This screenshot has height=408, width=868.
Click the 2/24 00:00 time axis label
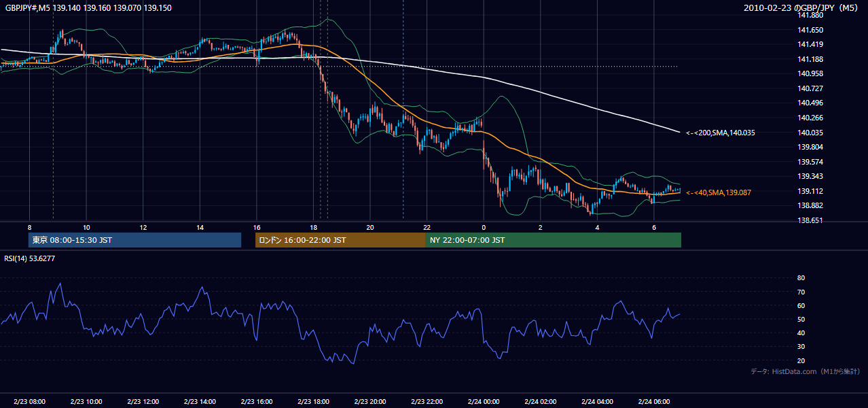point(483,402)
